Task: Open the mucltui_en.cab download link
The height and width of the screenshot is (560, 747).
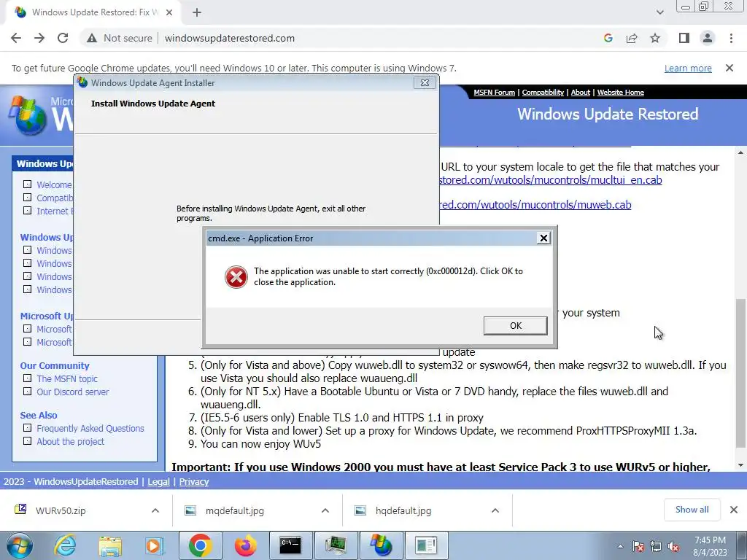Action: tap(551, 180)
